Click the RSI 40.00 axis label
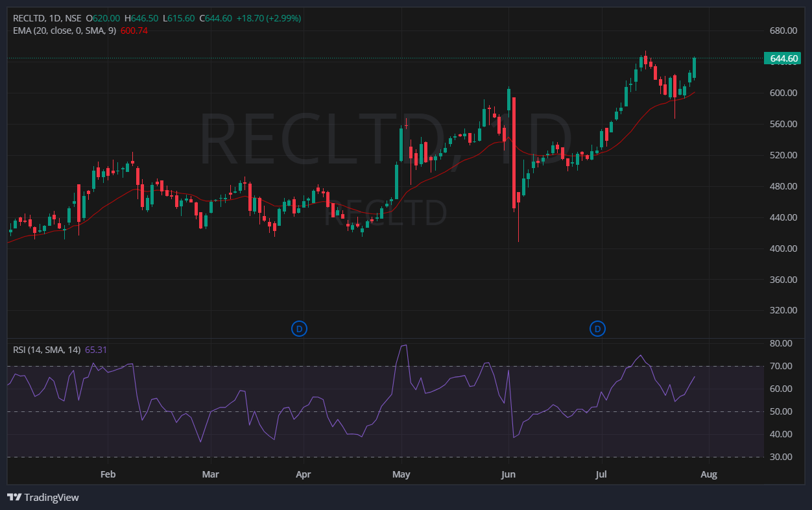The height and width of the screenshot is (510, 812). (781, 434)
